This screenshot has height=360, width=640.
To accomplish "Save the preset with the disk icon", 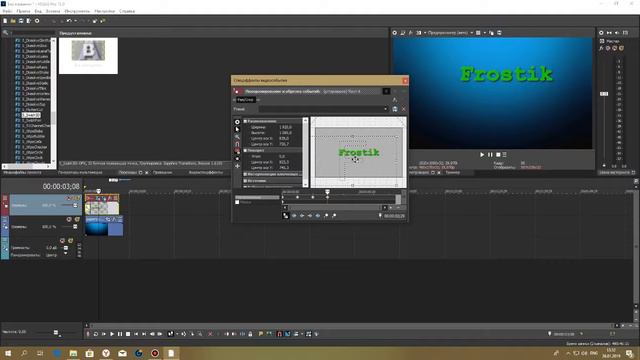I will (395, 109).
